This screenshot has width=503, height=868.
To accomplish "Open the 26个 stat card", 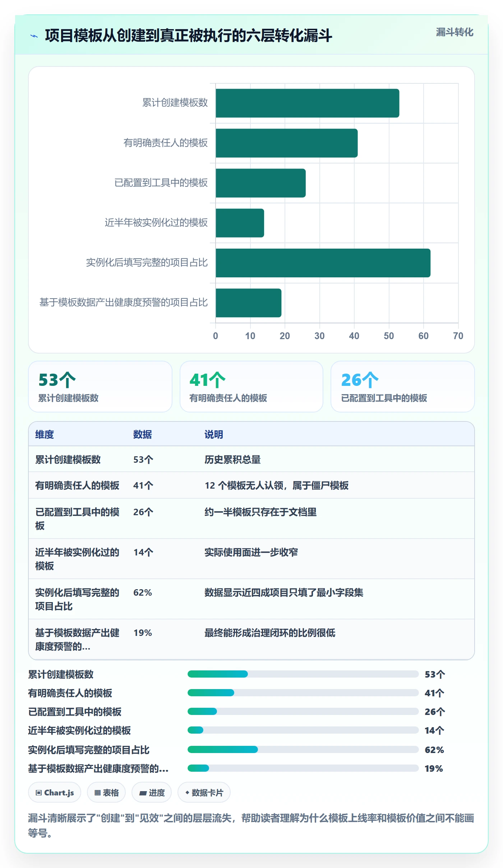I will (x=403, y=387).
